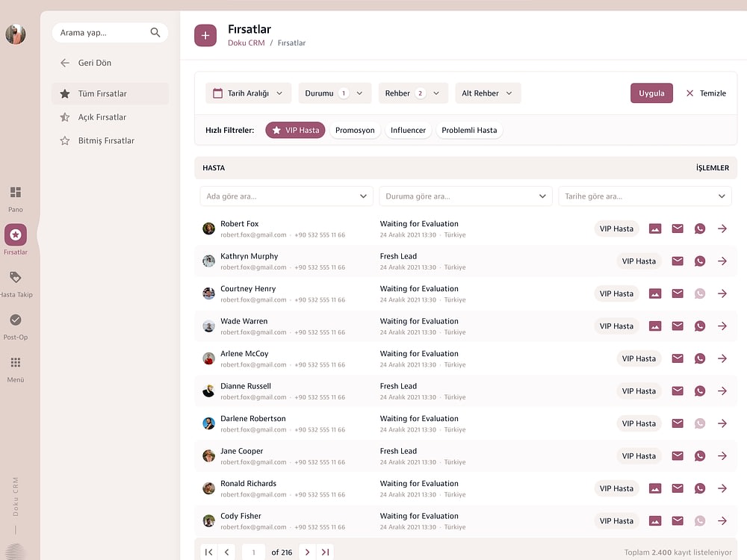The width and height of the screenshot is (747, 560).
Task: Open Wade Warren's image gallery icon
Action: tap(655, 326)
